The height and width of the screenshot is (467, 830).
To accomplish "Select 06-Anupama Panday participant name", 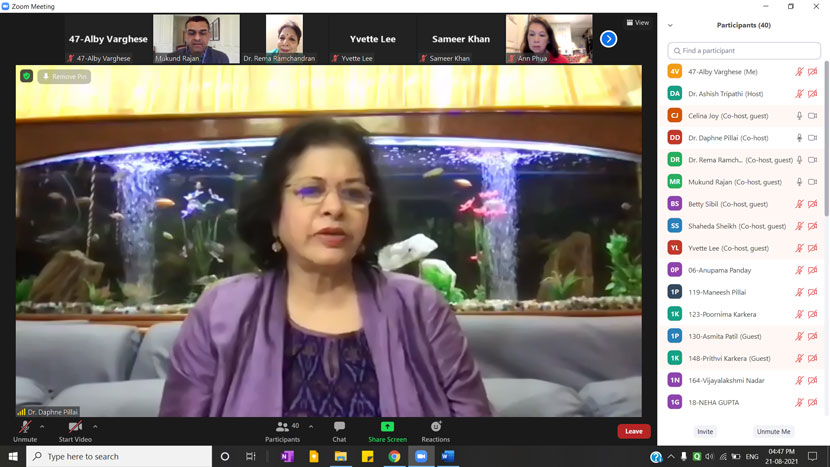I will coord(719,270).
